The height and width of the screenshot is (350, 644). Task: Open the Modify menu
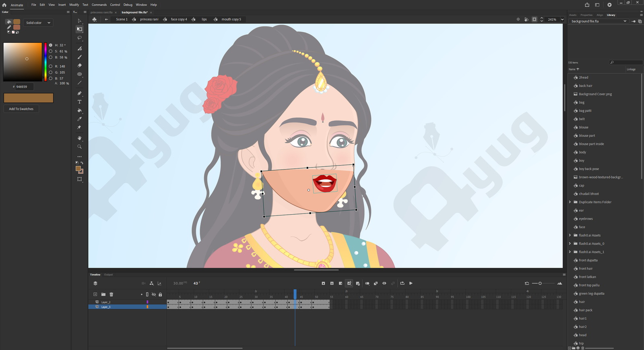pos(74,5)
